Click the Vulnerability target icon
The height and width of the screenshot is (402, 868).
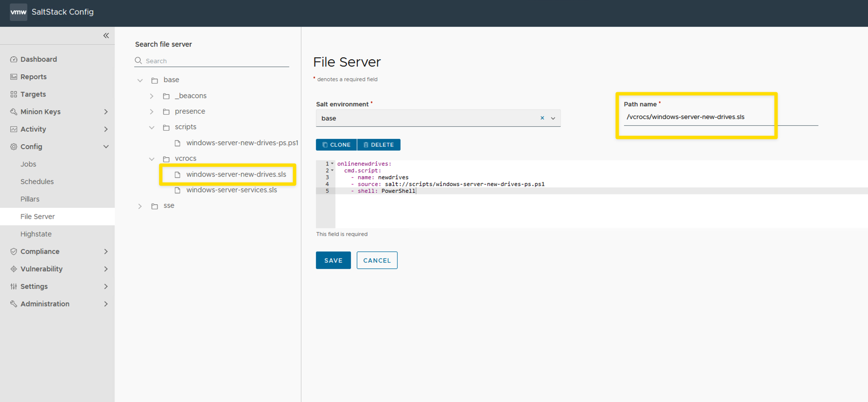pos(14,269)
